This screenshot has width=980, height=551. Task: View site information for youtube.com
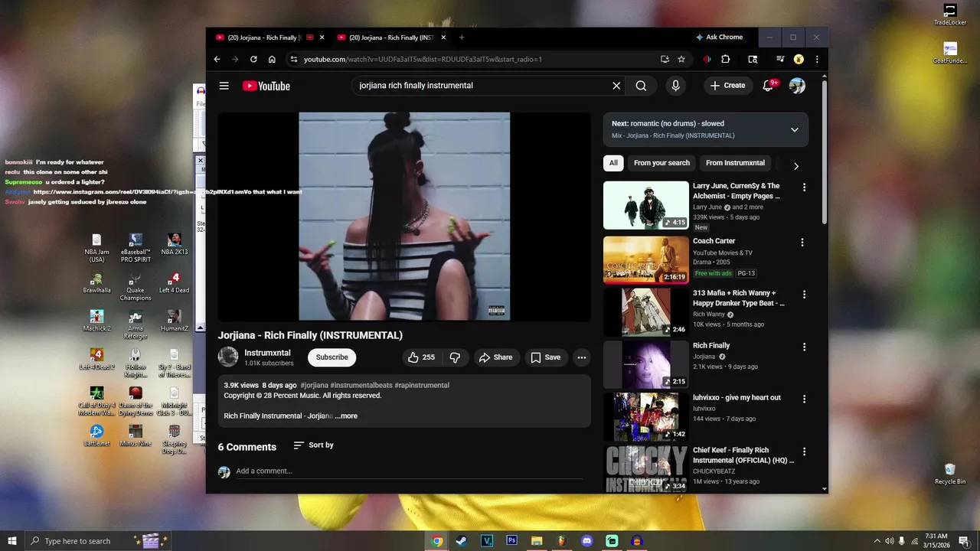[293, 59]
